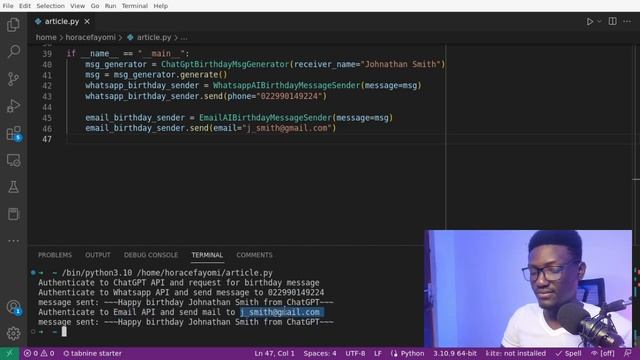Click the horacefayomi breadcrumb segment
This screenshot has width=640, height=360.
click(90, 38)
